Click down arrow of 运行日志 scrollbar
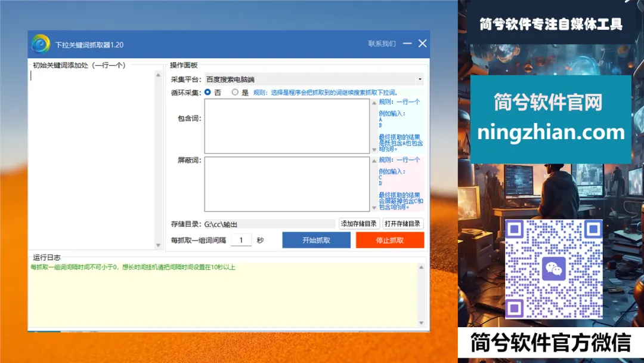This screenshot has width=644, height=363. (421, 323)
